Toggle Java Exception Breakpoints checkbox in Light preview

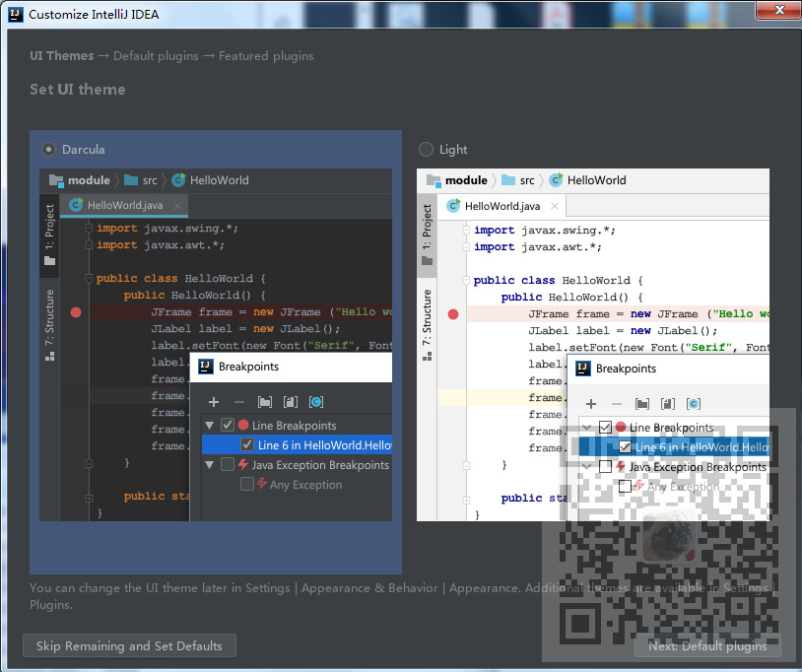pyautogui.click(x=605, y=466)
